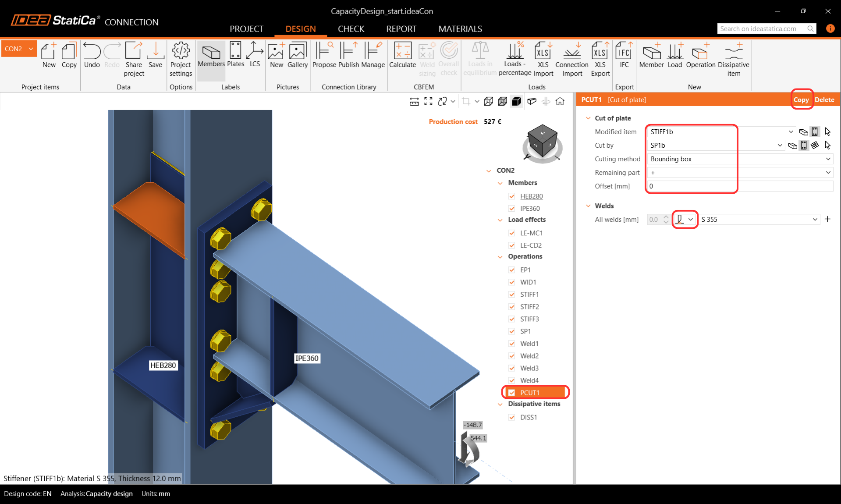The width and height of the screenshot is (841, 504).
Task: Open the pictures Gallery
Action: 298,55
